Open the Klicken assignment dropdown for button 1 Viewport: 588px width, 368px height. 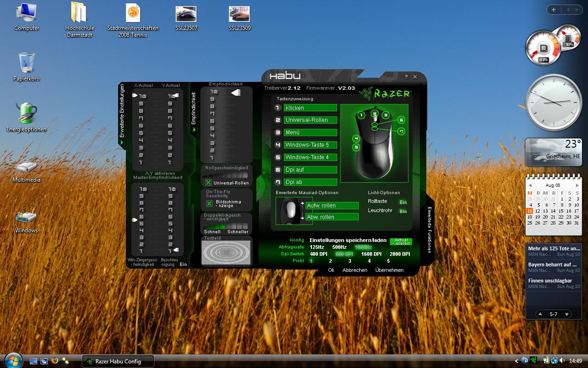[311, 108]
